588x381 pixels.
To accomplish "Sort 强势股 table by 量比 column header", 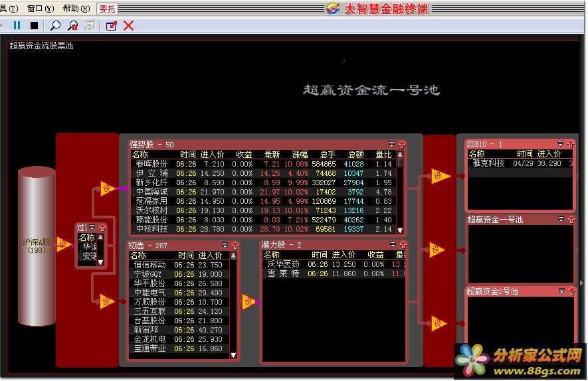I will point(383,155).
